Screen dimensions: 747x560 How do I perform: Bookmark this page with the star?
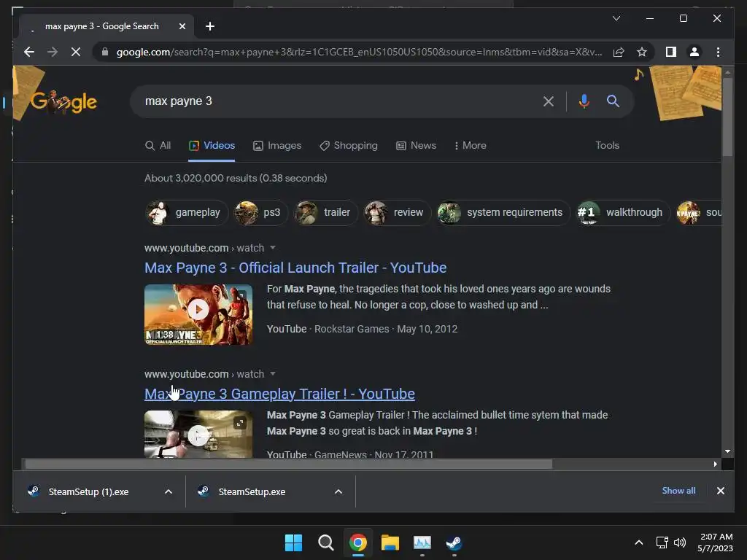[642, 52]
